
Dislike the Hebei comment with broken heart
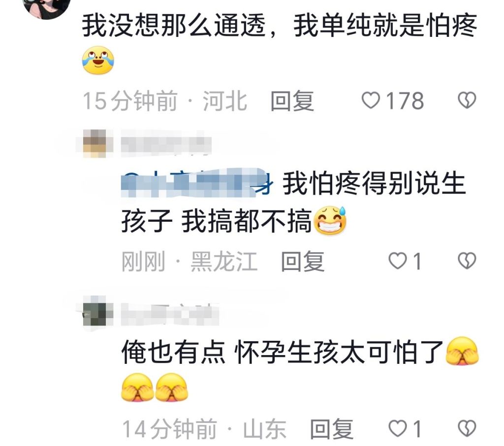pos(467,100)
